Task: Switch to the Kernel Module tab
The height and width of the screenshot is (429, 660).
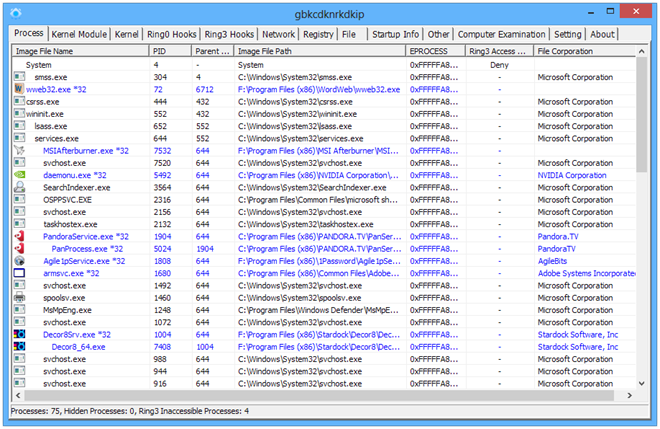Action: 79,35
